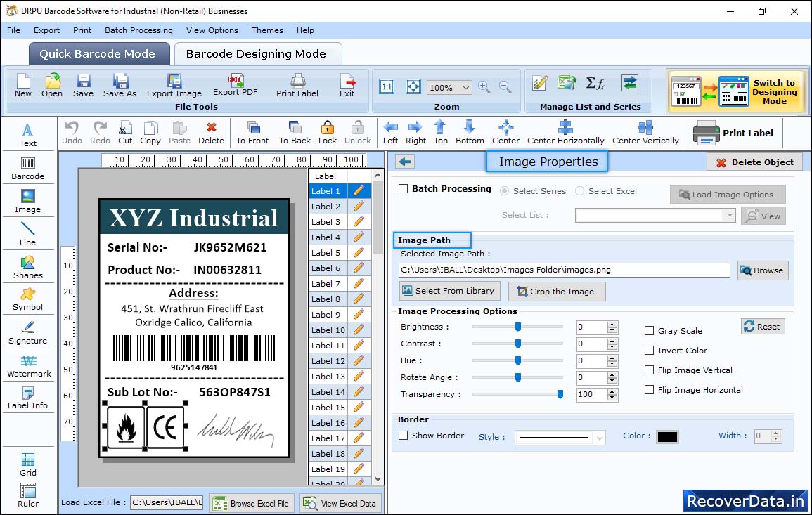Viewport: 812px width, 515px height.
Task: Open the Batch Processing menu
Action: pyautogui.click(x=138, y=30)
